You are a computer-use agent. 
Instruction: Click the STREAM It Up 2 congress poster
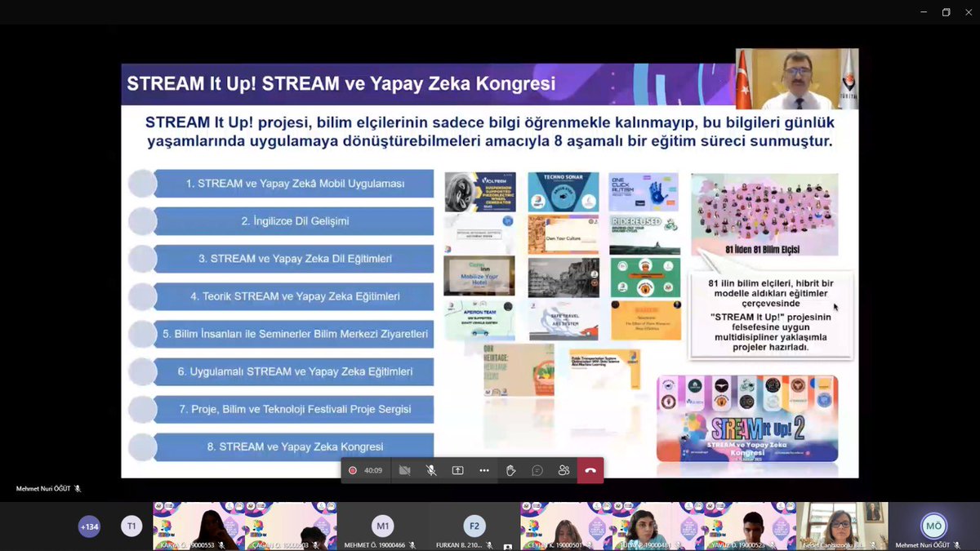(x=747, y=418)
